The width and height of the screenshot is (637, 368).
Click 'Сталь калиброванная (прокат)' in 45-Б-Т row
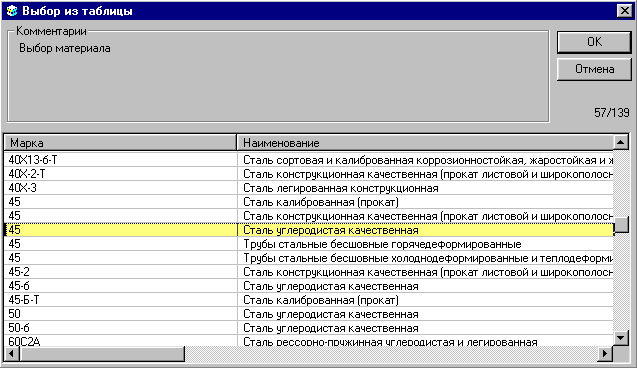pyautogui.click(x=425, y=300)
